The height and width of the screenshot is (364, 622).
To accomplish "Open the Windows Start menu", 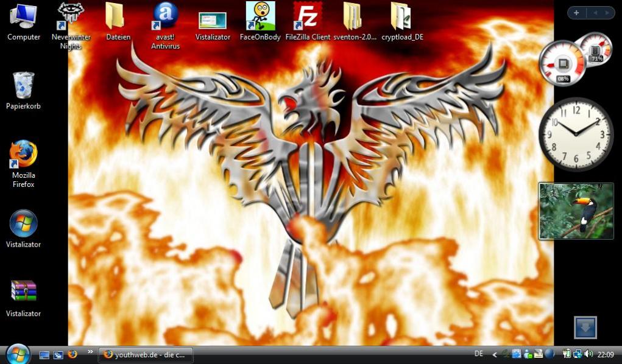I will 18,354.
